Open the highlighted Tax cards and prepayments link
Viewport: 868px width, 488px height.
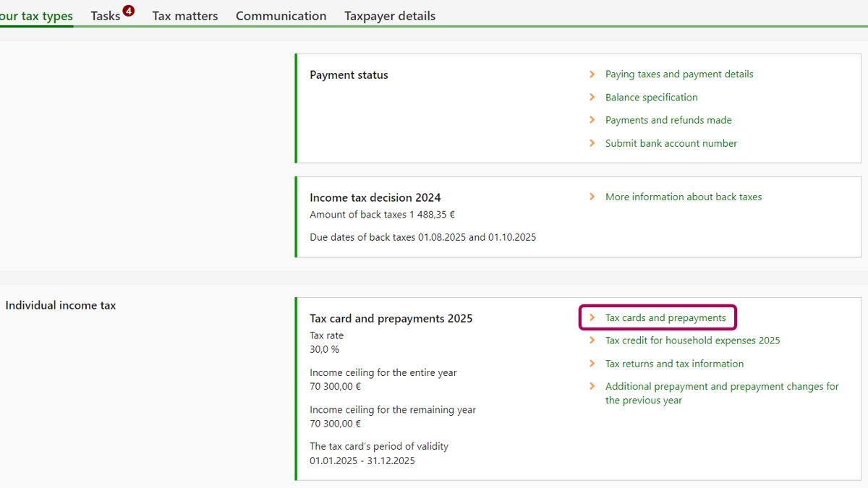point(665,318)
